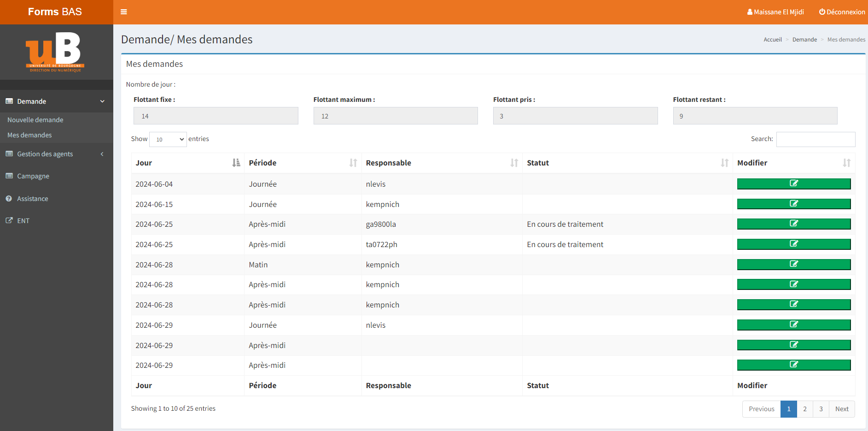This screenshot has height=431, width=868.
Task: Open Assistance in the sidebar
Action: point(33,199)
